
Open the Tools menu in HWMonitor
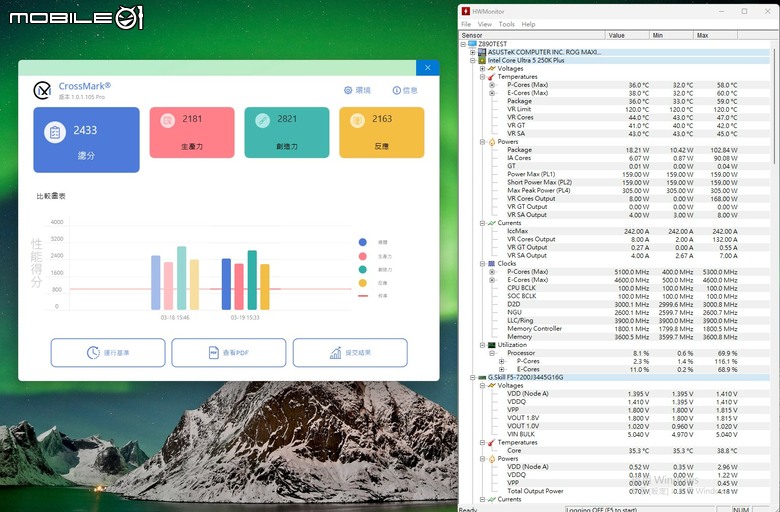pyautogui.click(x=506, y=24)
